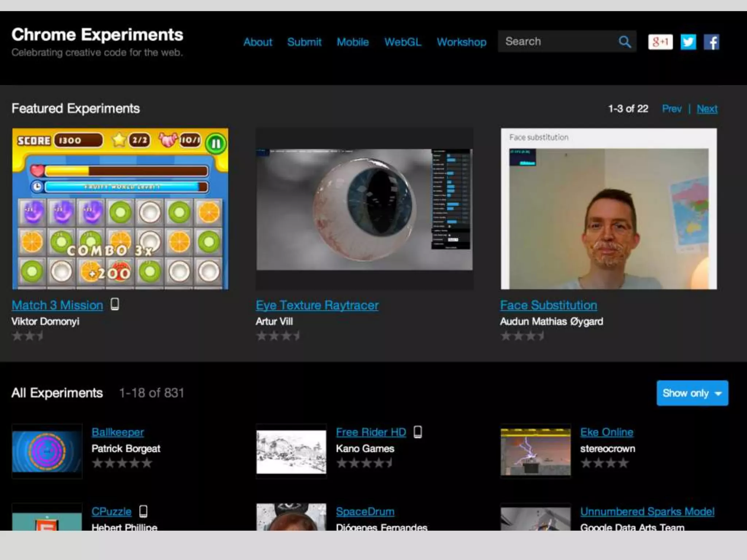Click the Match 3 Mission game thumbnail
The height and width of the screenshot is (560, 747).
click(120, 209)
